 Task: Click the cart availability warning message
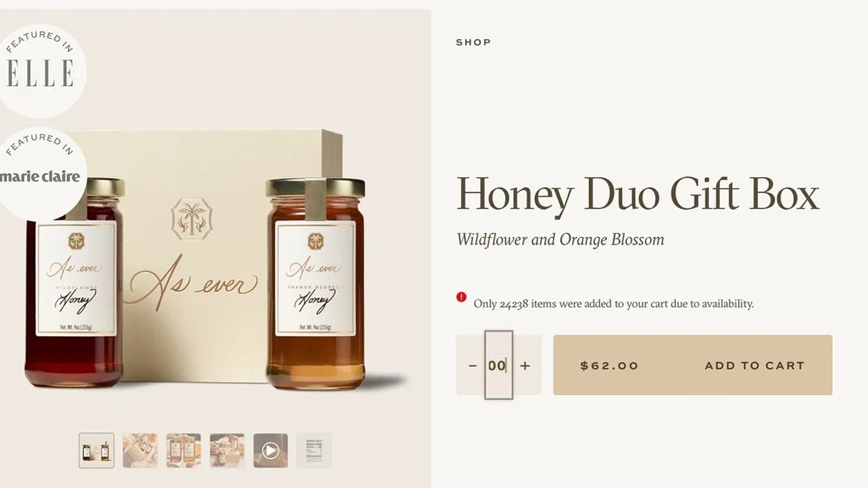click(614, 304)
